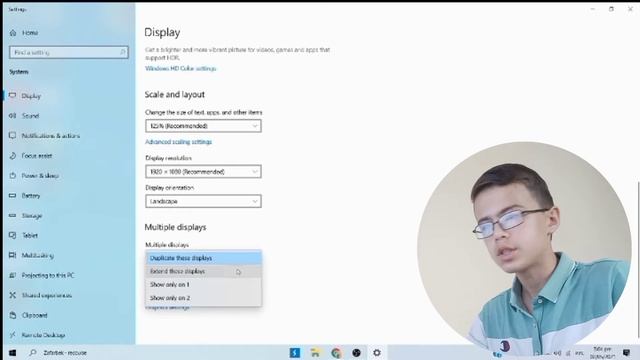Click the taskbar clock and date
The image size is (640, 360).
(x=602, y=353)
